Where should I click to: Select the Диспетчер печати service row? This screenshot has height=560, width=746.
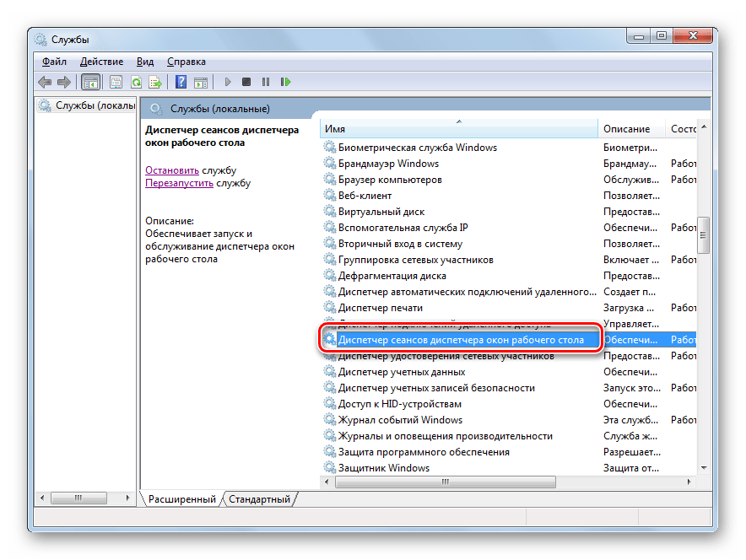380,308
